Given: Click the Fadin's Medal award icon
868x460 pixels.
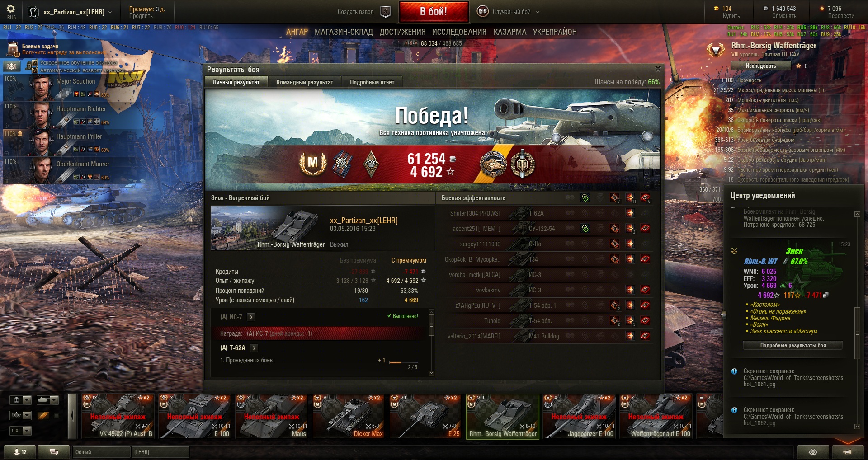Looking at the screenshot, I should pyautogui.click(x=493, y=164).
